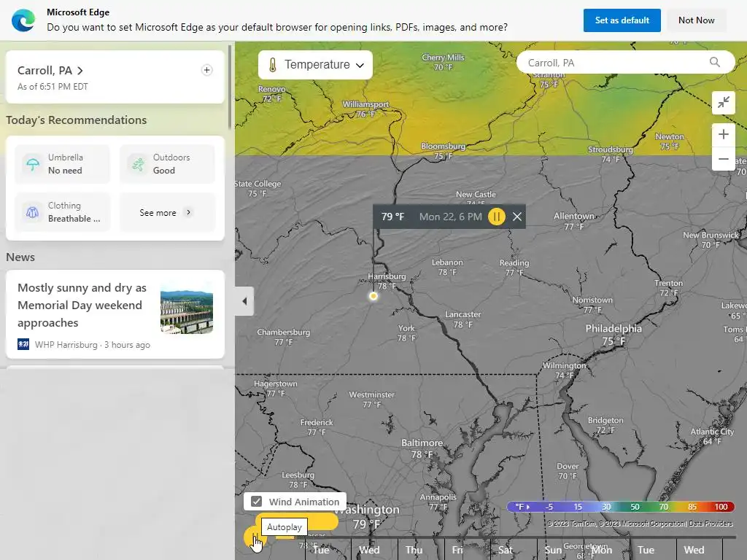Screen dimensions: 747x560
Task: Click the -5 value on temperature legend
Action: coord(549,507)
